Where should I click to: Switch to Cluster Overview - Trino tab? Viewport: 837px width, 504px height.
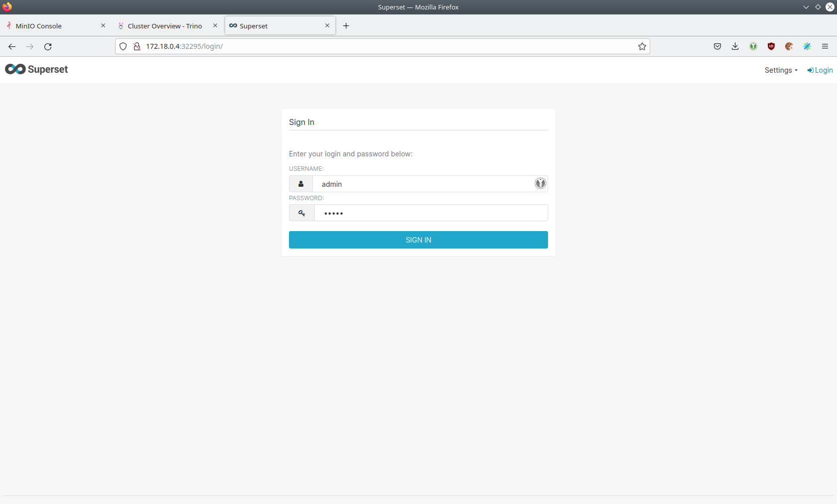[x=164, y=26]
